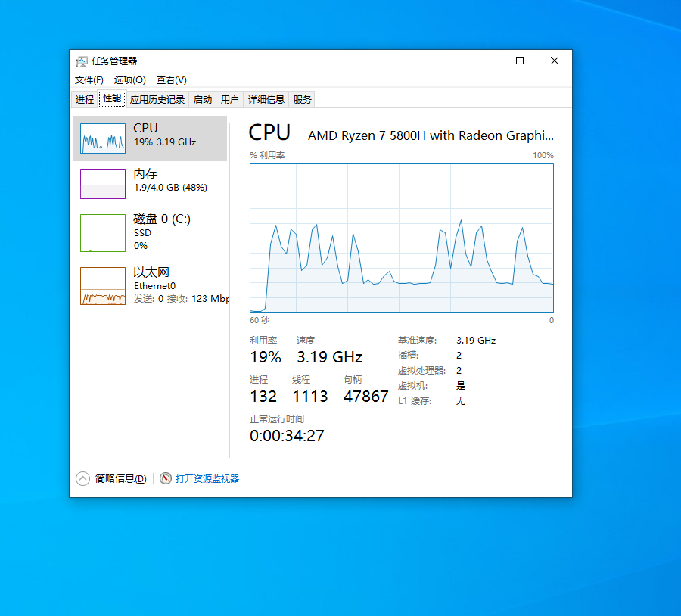Switch to the 用户 tab
681x616 pixels.
(x=229, y=99)
